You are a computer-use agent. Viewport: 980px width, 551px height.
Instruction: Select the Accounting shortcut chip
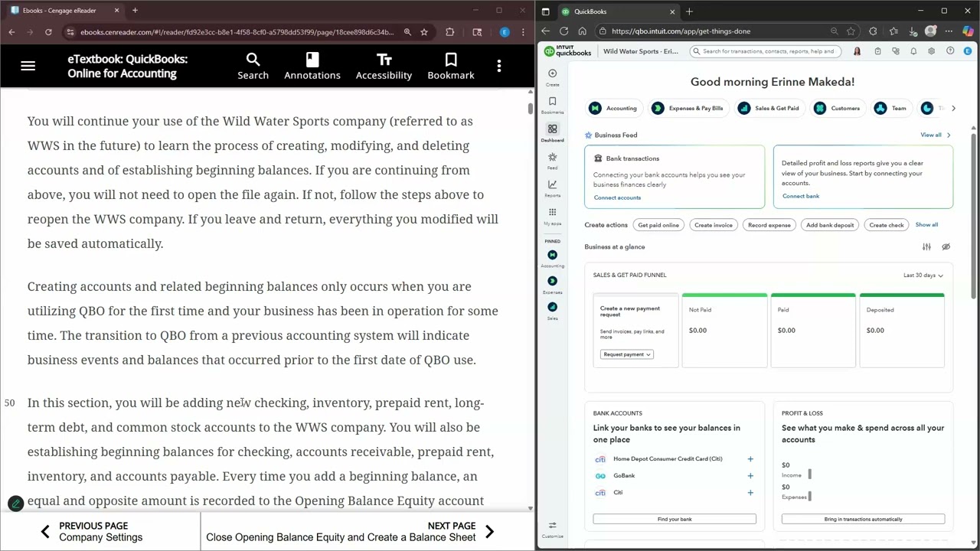tap(613, 109)
